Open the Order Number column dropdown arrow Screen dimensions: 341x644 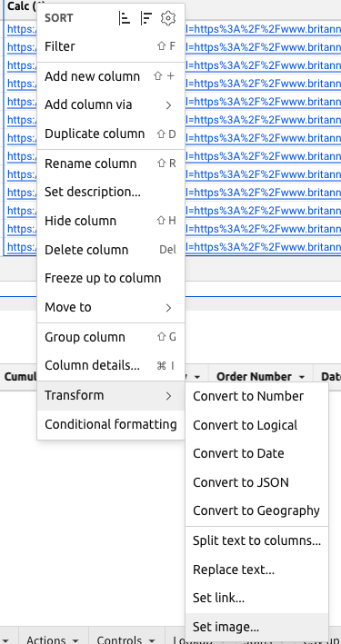[x=302, y=377]
